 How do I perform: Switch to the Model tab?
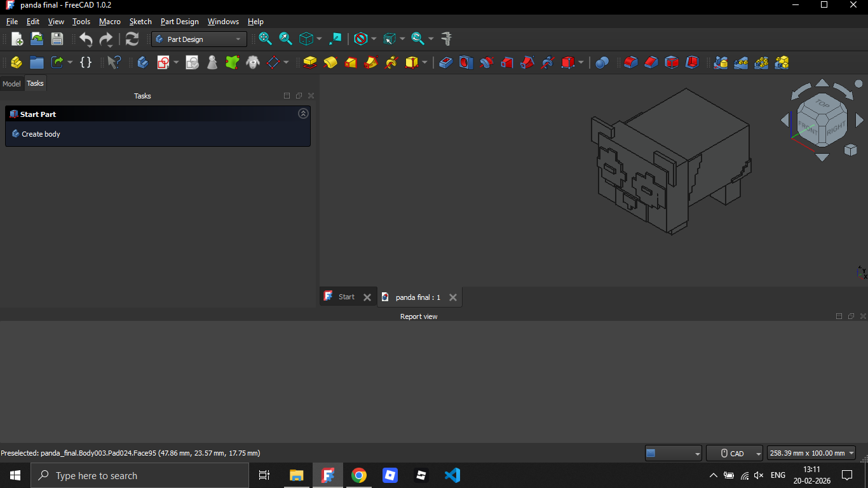[11, 84]
